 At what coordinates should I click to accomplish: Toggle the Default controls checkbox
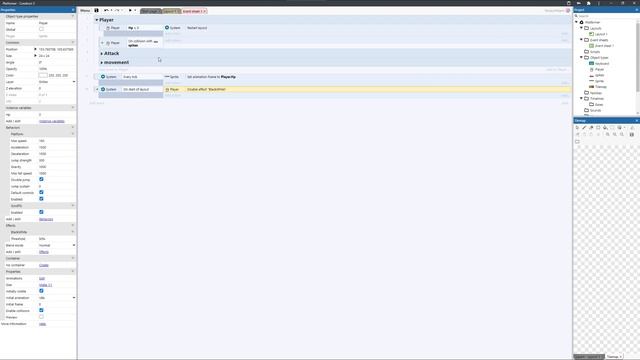coord(41,192)
